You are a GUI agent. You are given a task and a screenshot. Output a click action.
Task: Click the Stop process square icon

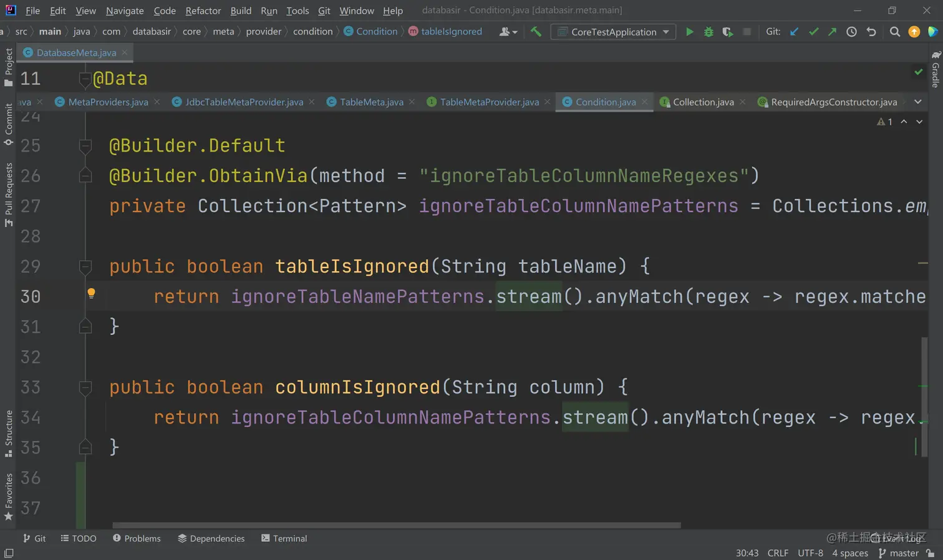[x=747, y=32]
